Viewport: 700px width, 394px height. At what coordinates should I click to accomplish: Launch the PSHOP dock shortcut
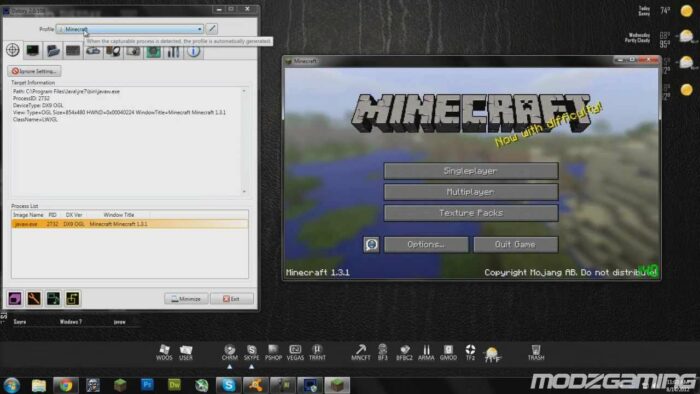click(x=273, y=352)
